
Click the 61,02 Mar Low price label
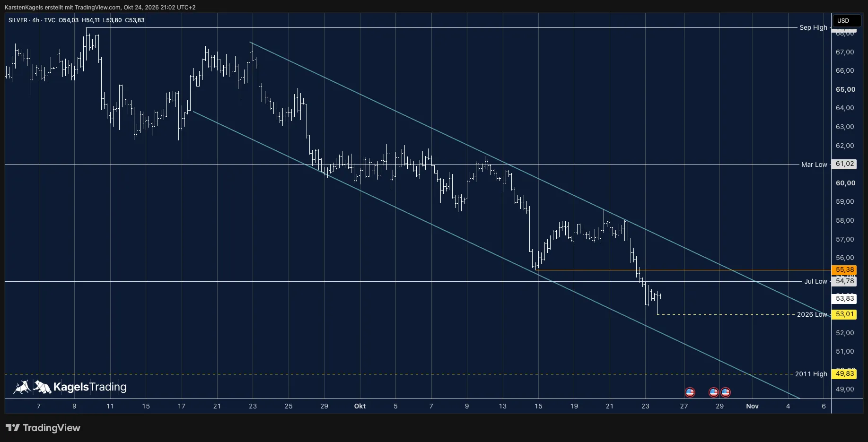844,164
